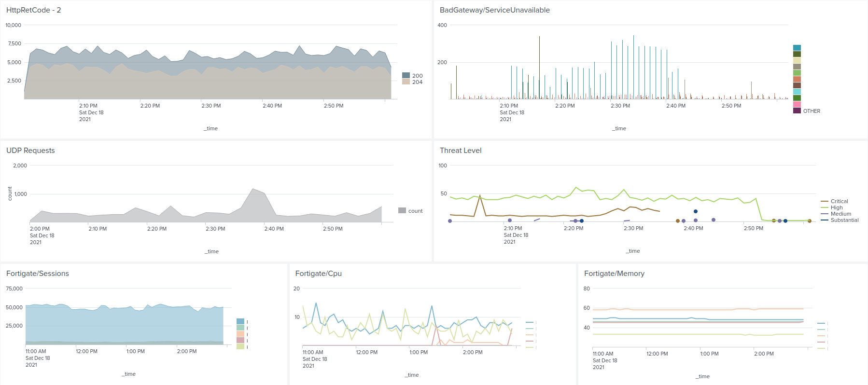Click the UDP Requests peak near 2:40 PM
The height and width of the screenshot is (385, 868).
coord(252,189)
